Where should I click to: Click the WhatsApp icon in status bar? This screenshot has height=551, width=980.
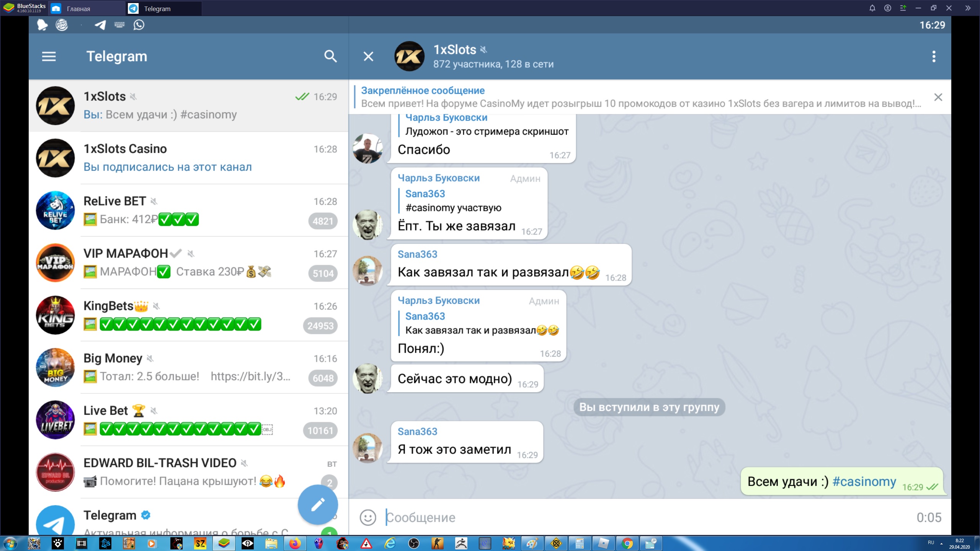(x=139, y=25)
